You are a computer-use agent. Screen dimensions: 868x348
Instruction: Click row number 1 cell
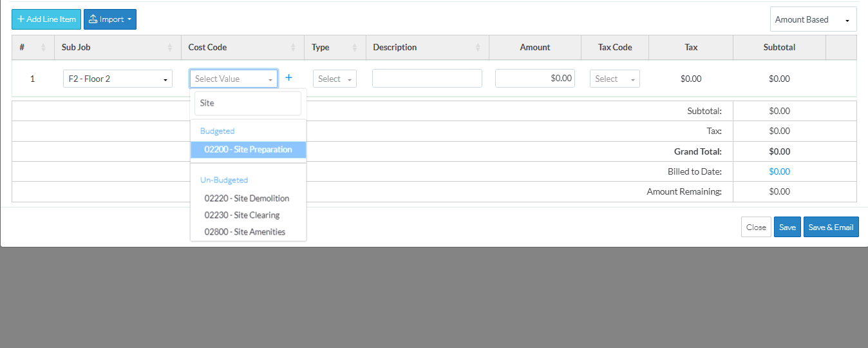[33, 79]
